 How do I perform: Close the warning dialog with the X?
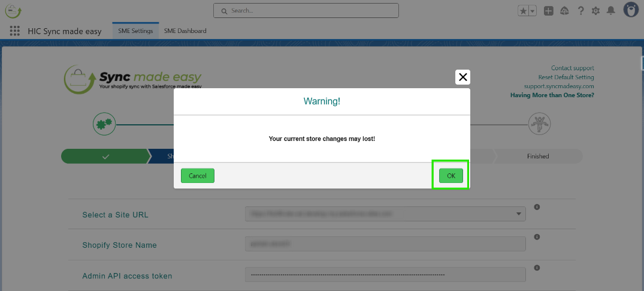pyautogui.click(x=463, y=77)
